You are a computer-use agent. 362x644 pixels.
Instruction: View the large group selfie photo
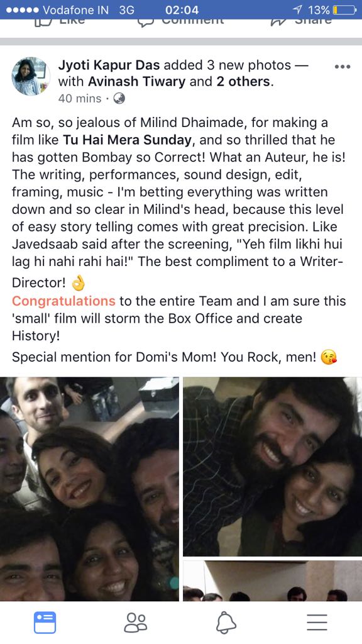click(x=89, y=489)
